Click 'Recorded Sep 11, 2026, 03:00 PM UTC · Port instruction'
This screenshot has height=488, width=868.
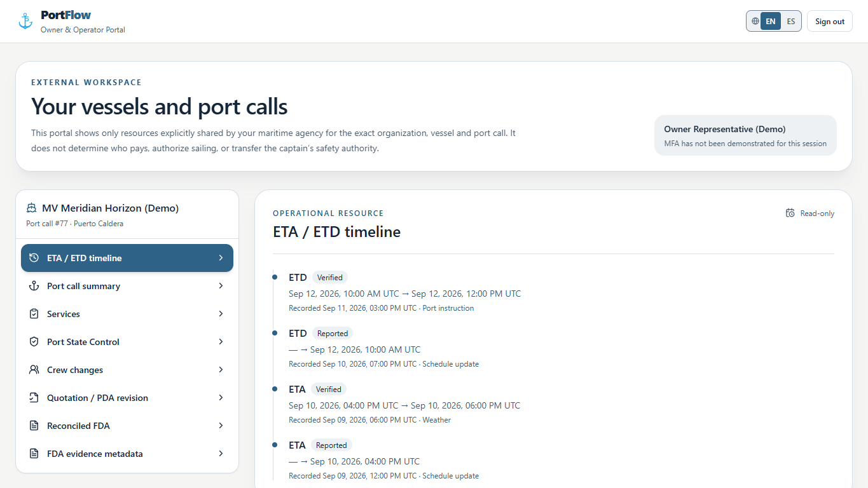point(381,308)
